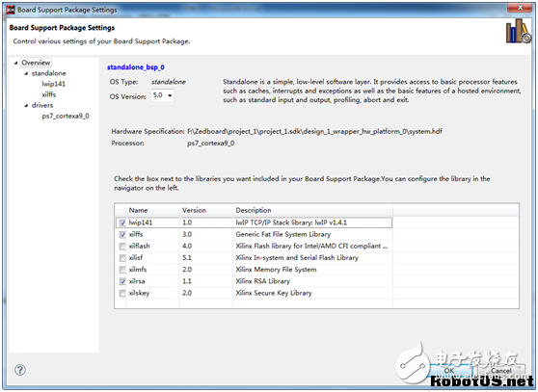This screenshot has width=538, height=392.
Task: Tick the xilisf library checkbox
Action: 122,258
